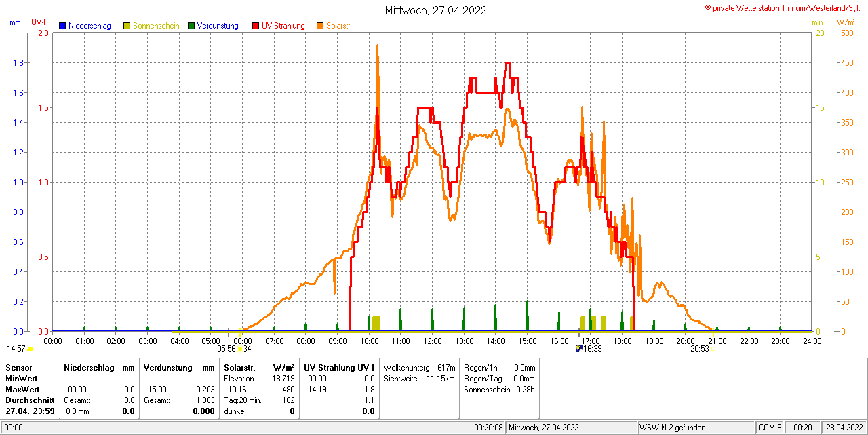Select the Sonnenschein legend label

156,26
